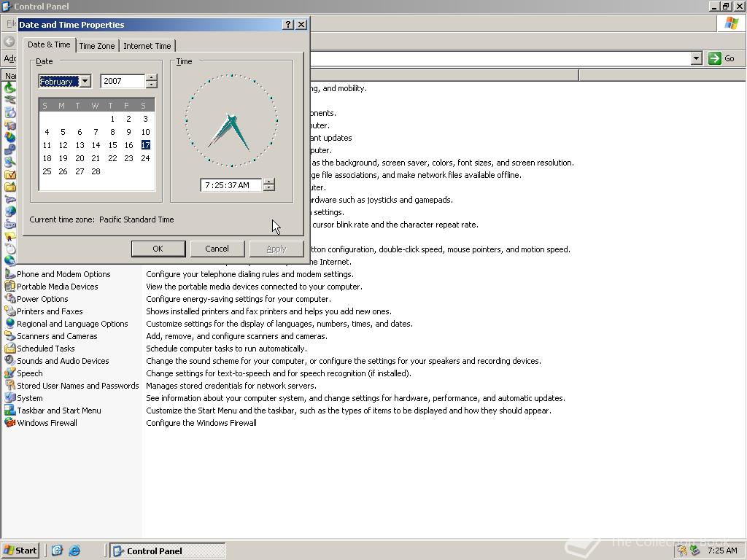Open Printers and Faxes icon
Image resolution: width=747 pixels, height=560 pixels.
tap(10, 311)
